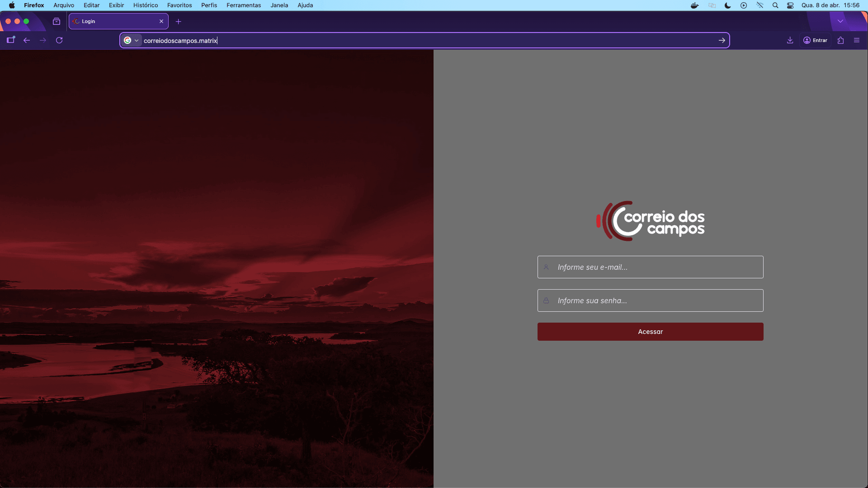The width and height of the screenshot is (868, 488).
Task: Focus the senha password field
Action: point(650,300)
